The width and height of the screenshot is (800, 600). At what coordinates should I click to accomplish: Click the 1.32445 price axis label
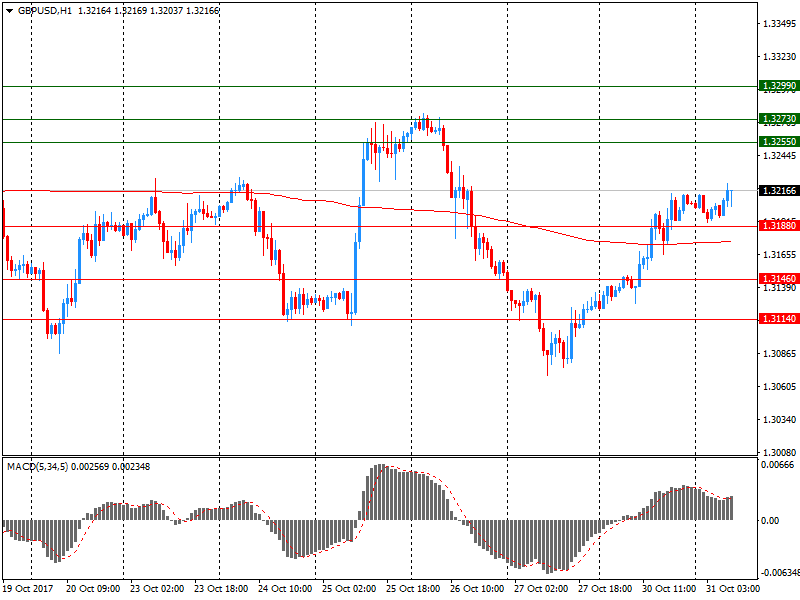coord(779,155)
